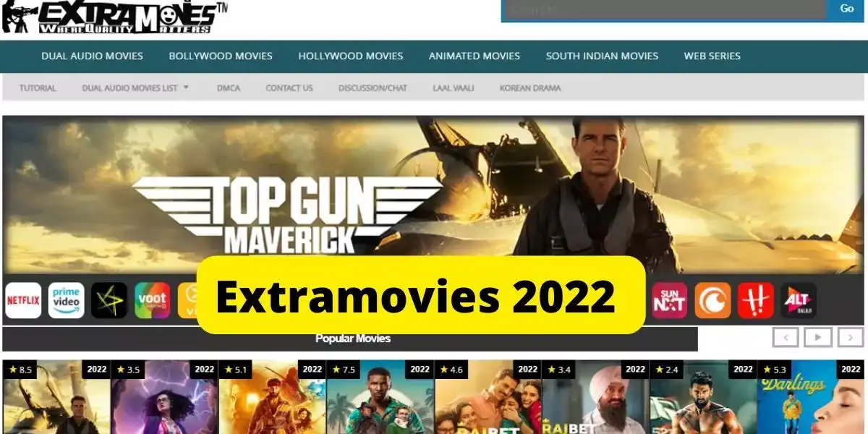This screenshot has width=868, height=434.
Task: Submit search with the Go button
Action: coord(846,9)
